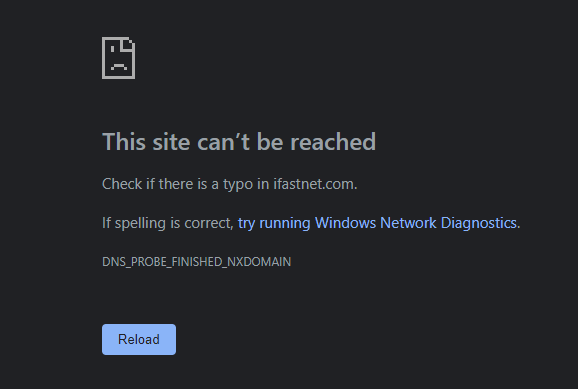This screenshot has width=578, height=389.
Task: Click the word "Network" in the blue link
Action: pyautogui.click(x=408, y=223)
